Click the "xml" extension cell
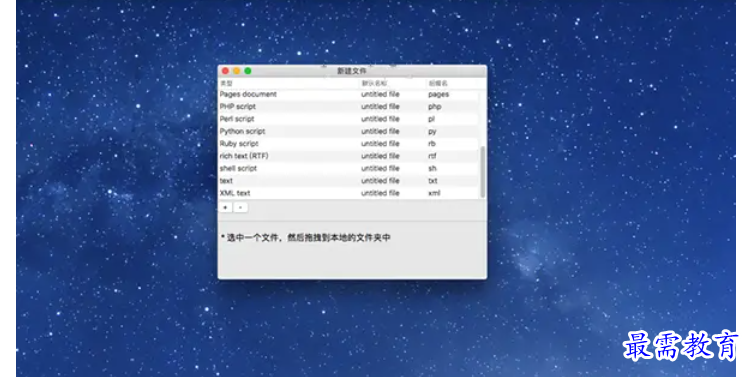Image resolution: width=747 pixels, height=377 pixels. (434, 194)
